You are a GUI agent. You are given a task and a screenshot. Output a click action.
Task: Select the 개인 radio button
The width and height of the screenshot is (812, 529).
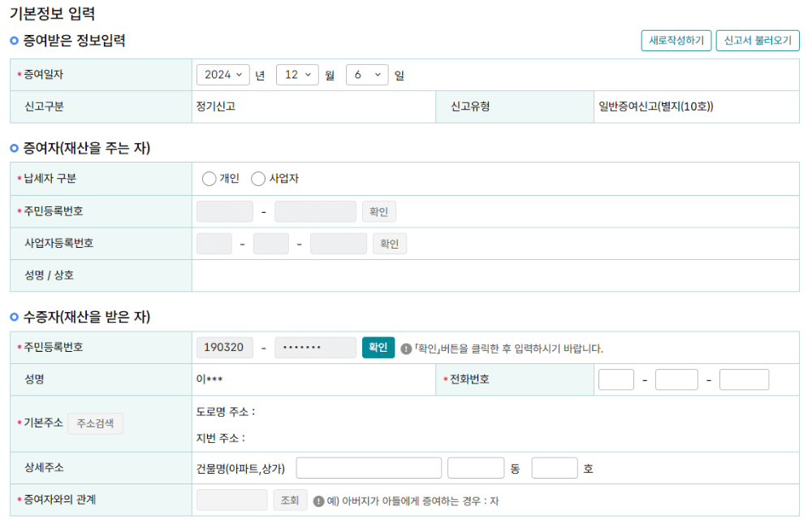click(x=209, y=178)
